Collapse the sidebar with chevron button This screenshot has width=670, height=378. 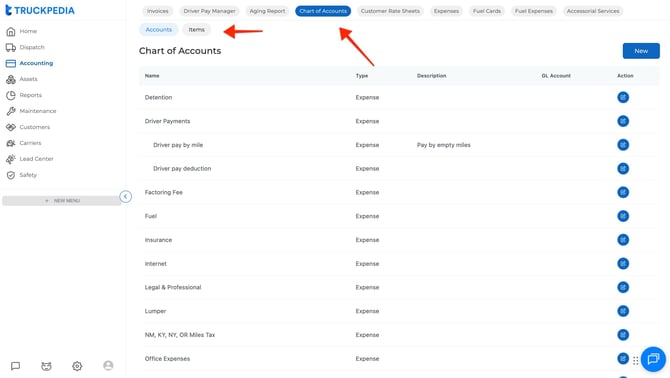[x=126, y=196]
